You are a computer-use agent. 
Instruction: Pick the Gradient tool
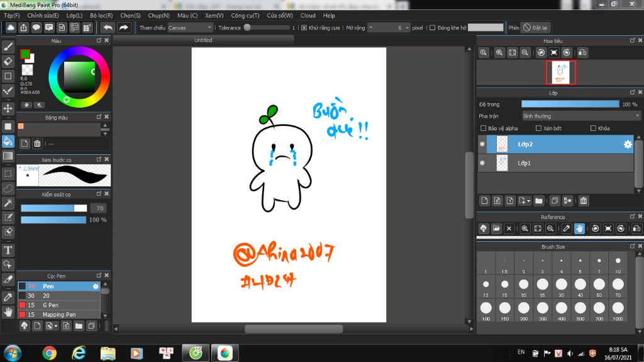tap(8, 156)
